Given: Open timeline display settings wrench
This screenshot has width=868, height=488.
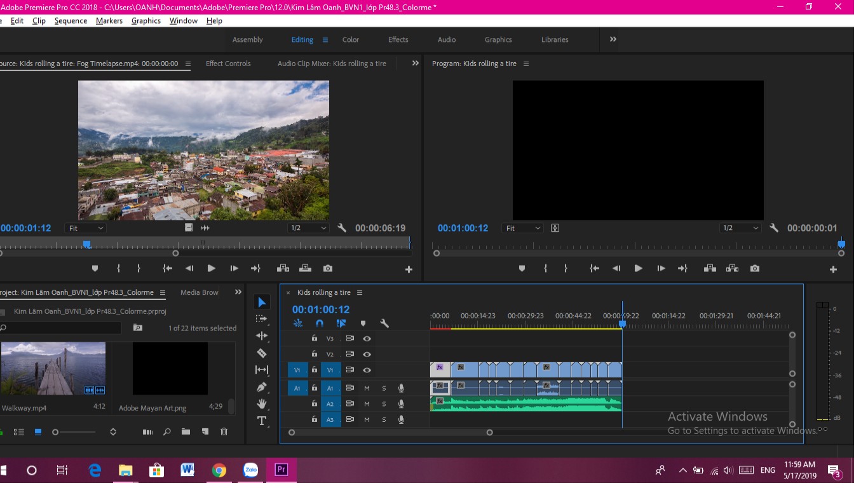Looking at the screenshot, I should pyautogui.click(x=384, y=323).
